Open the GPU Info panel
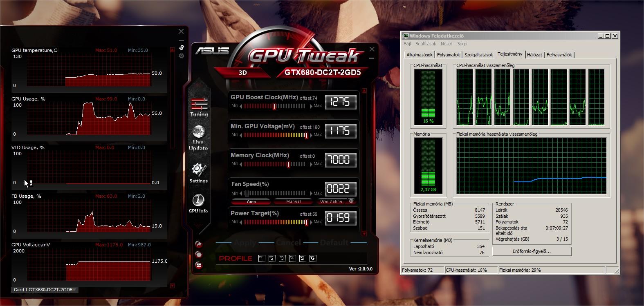 point(198,203)
